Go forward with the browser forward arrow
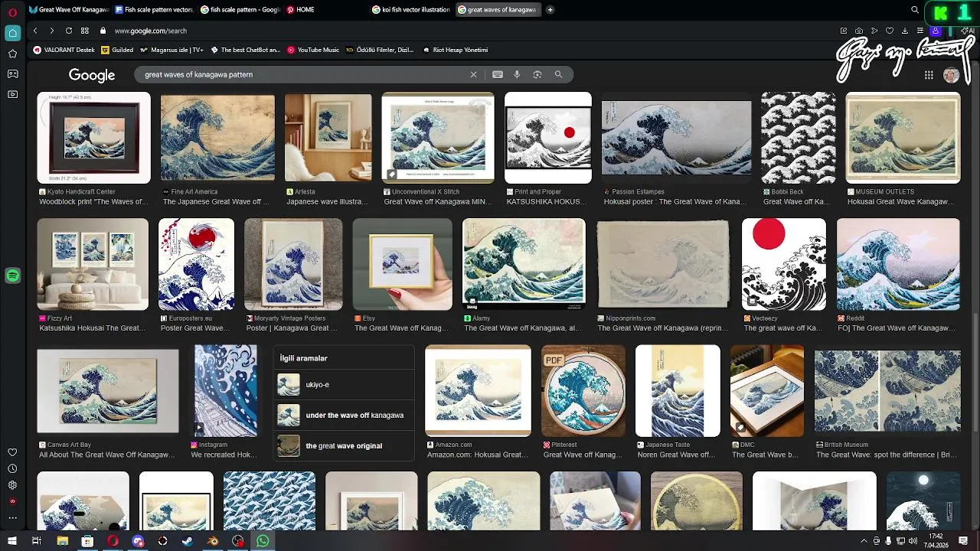 tap(51, 31)
